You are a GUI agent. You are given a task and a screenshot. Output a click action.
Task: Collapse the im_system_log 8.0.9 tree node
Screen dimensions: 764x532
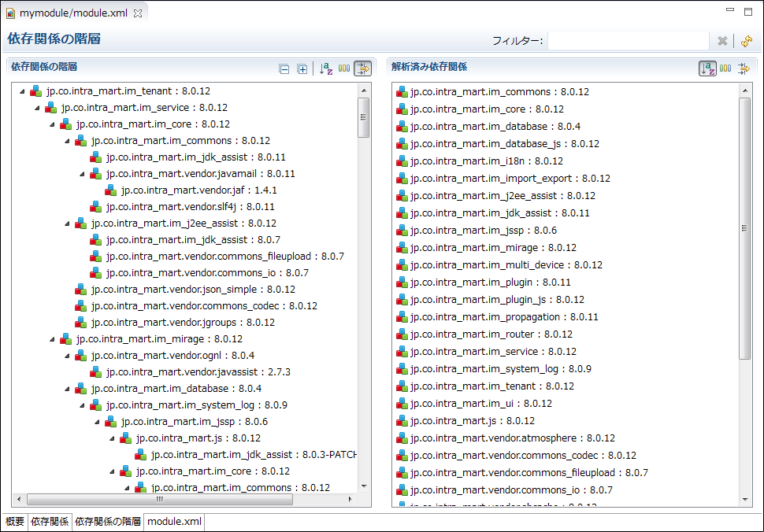click(x=82, y=406)
